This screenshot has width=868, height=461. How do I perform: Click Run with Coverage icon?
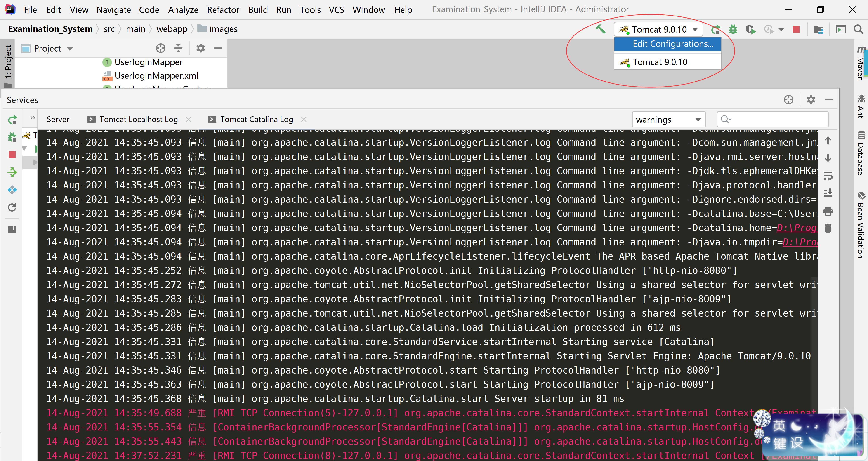click(750, 29)
